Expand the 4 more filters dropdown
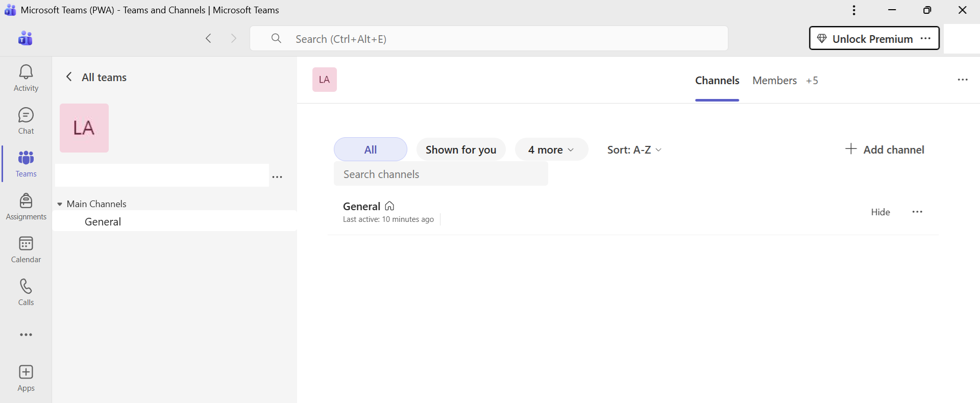This screenshot has height=403, width=980. click(551, 149)
